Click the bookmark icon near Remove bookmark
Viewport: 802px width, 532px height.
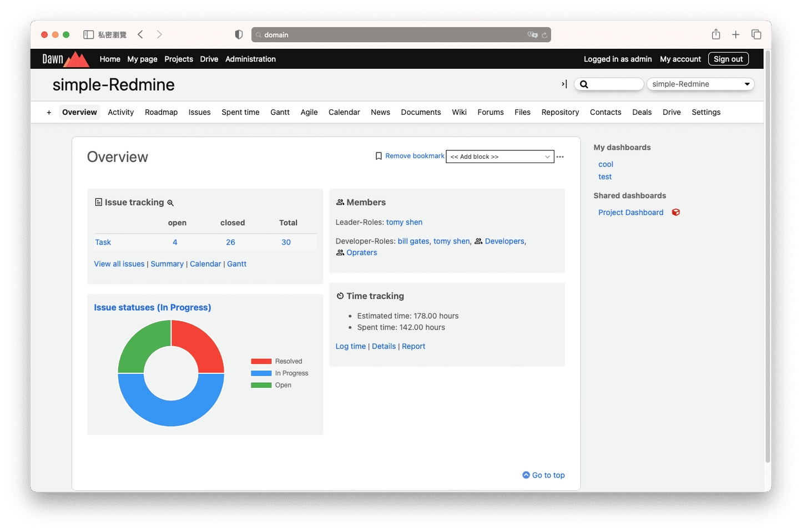[x=379, y=156]
